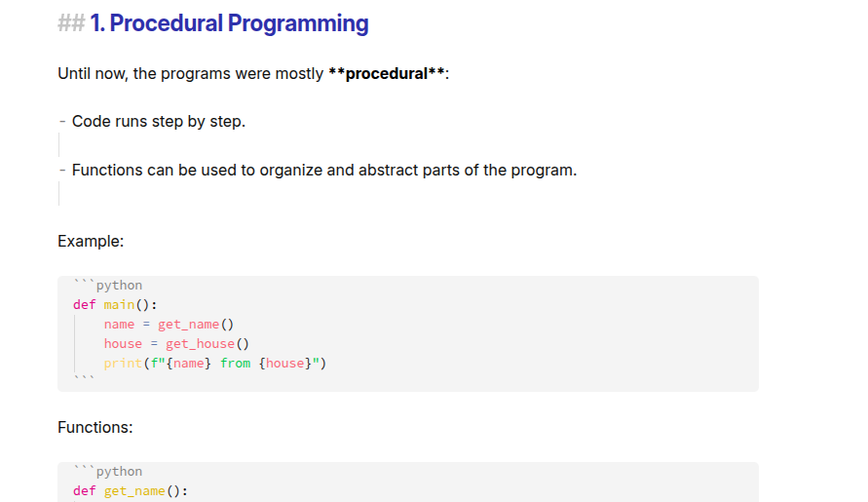
Task: Click the "##" markdown heading marker
Action: tap(71, 23)
